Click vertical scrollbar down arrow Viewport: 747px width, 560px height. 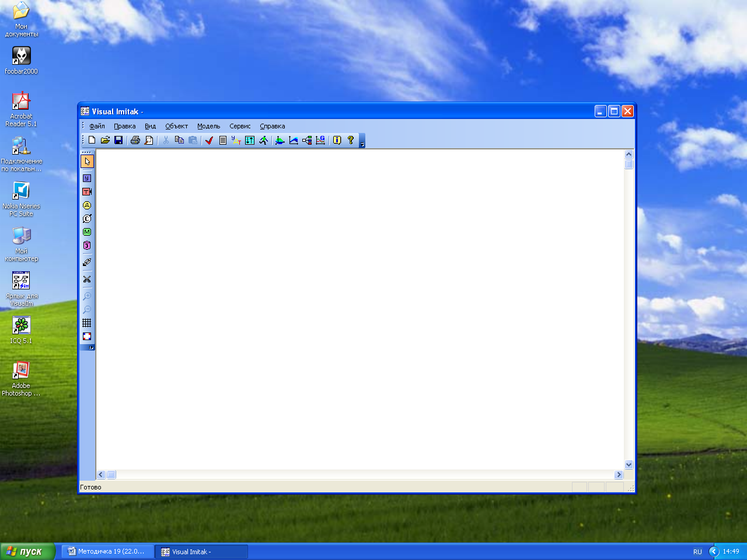(629, 465)
